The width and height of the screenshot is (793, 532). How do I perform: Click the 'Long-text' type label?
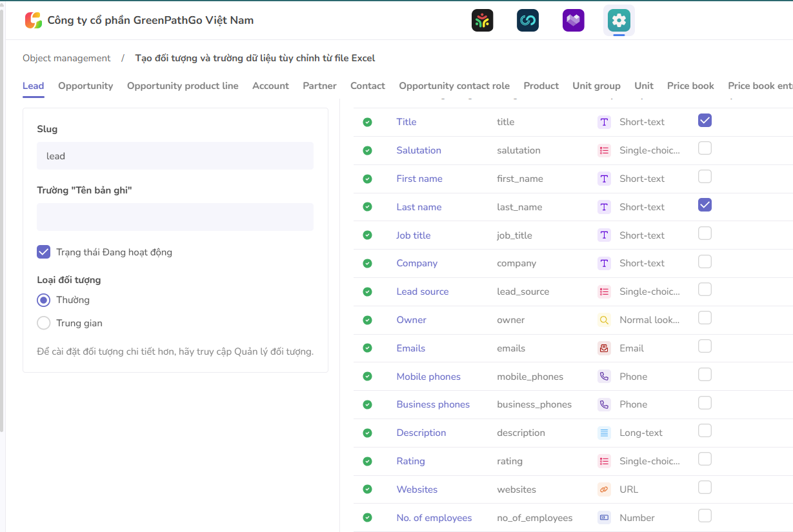coord(641,433)
